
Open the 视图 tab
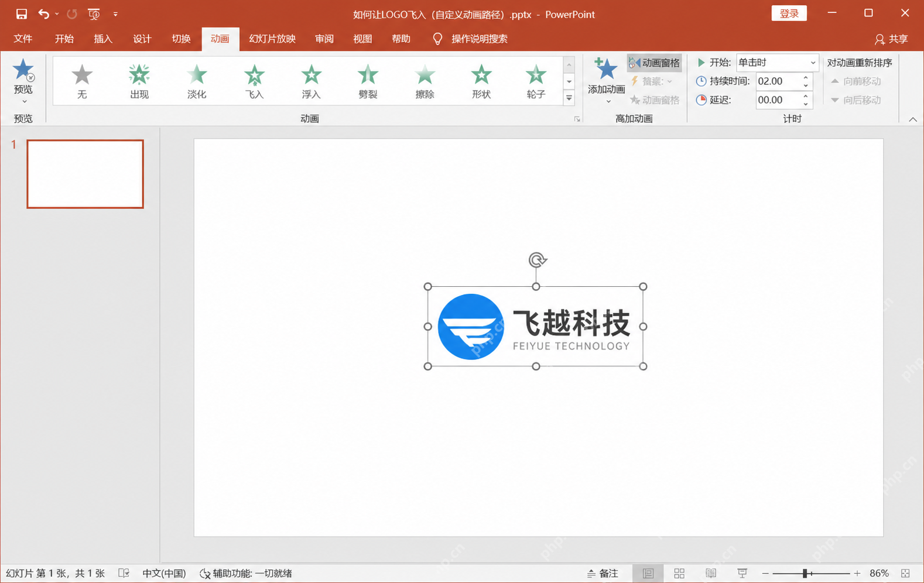(362, 39)
